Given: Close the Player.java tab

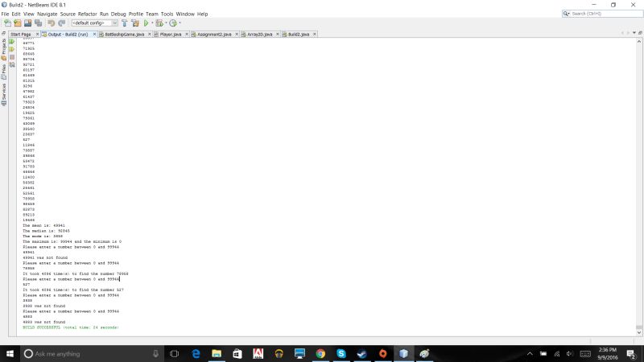Looking at the screenshot, I should [x=187, y=34].
